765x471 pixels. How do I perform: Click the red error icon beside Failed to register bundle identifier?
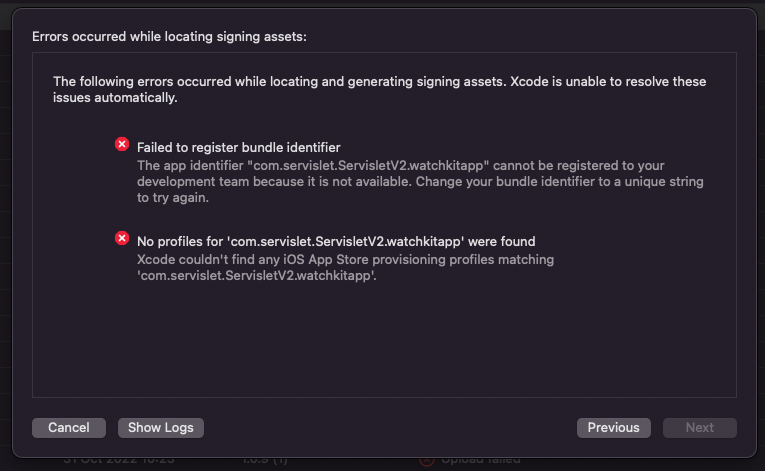[122, 145]
